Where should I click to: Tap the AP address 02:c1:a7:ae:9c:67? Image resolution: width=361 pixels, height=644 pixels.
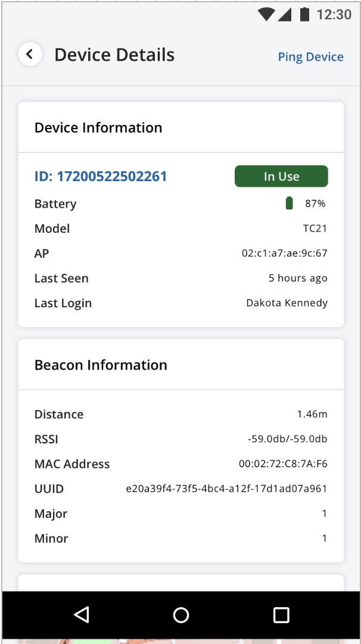[284, 254]
